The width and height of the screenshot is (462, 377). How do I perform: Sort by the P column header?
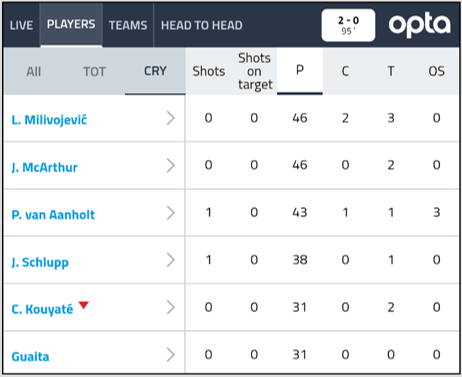pos(300,71)
